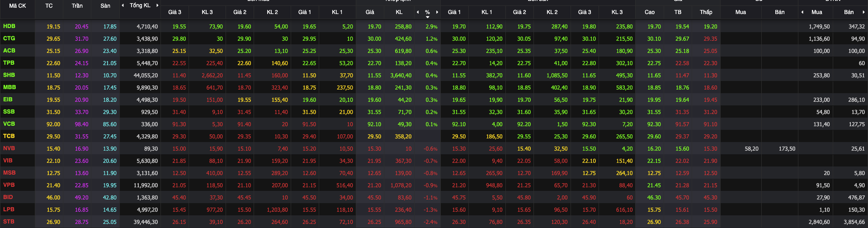The height and width of the screenshot is (228, 868).
Task: Select VIB sell volume 151,40
Action: click(x=624, y=161)
